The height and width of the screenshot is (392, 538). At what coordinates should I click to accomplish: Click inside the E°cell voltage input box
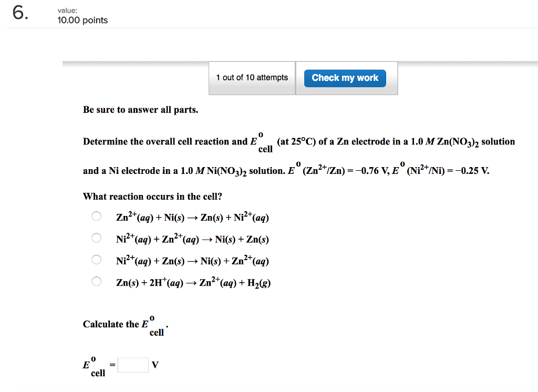click(133, 364)
